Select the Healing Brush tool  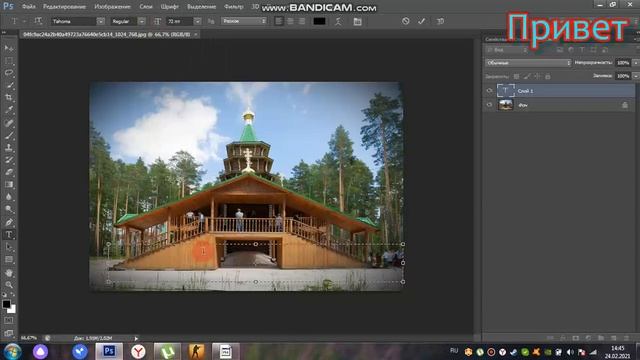pyautogui.click(x=9, y=123)
